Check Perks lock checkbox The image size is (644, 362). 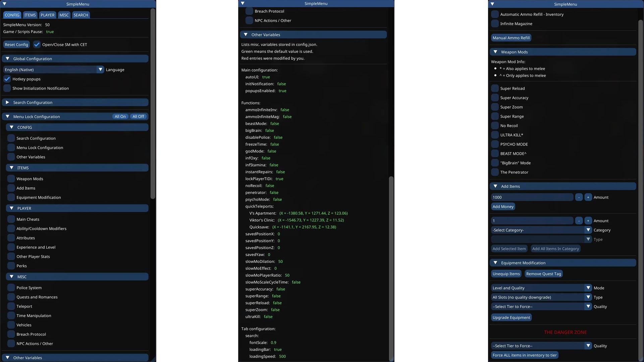tap(11, 266)
